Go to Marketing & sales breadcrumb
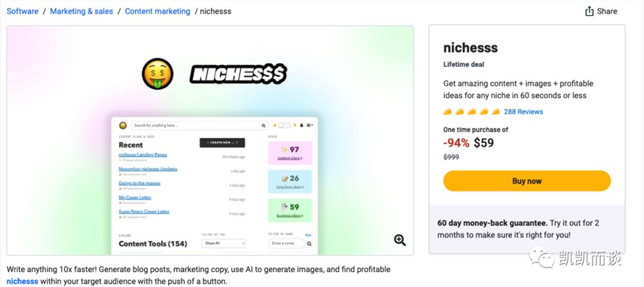 pyautogui.click(x=81, y=12)
